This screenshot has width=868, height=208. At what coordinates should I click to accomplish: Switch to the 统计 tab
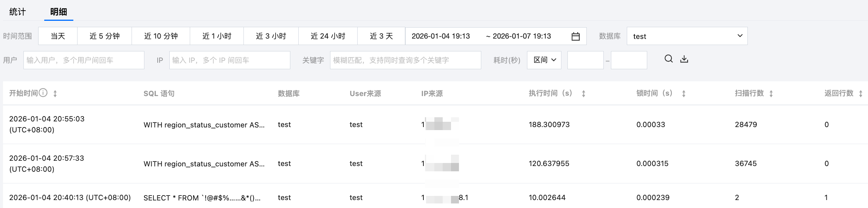point(17,12)
